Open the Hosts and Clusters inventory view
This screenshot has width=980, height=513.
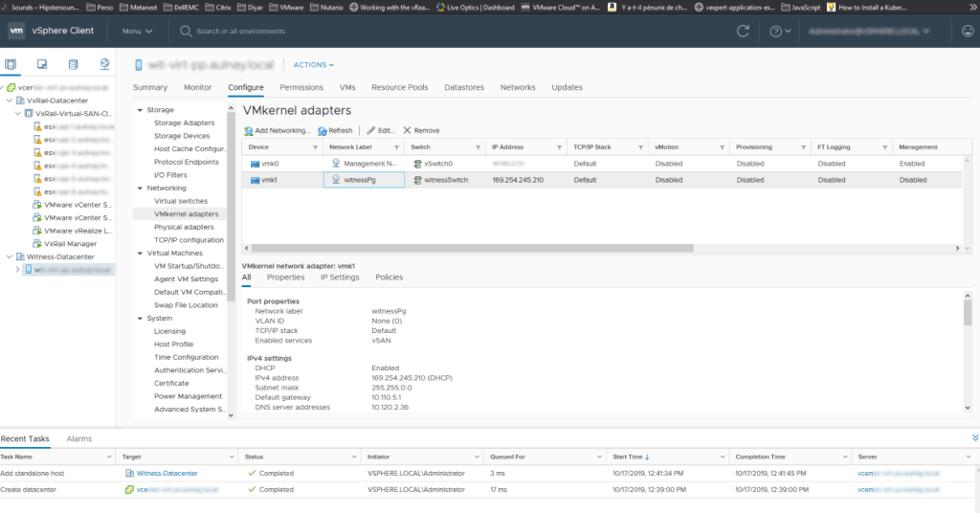(11, 64)
